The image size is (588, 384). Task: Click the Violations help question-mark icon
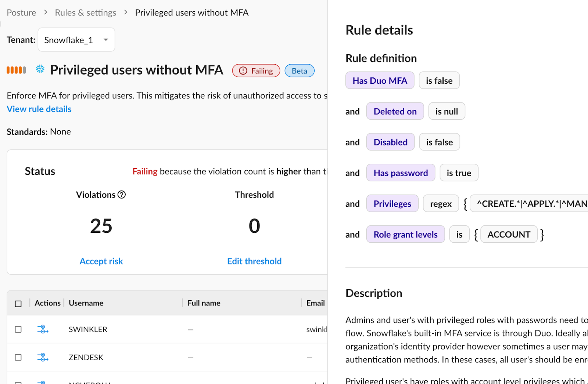click(122, 195)
